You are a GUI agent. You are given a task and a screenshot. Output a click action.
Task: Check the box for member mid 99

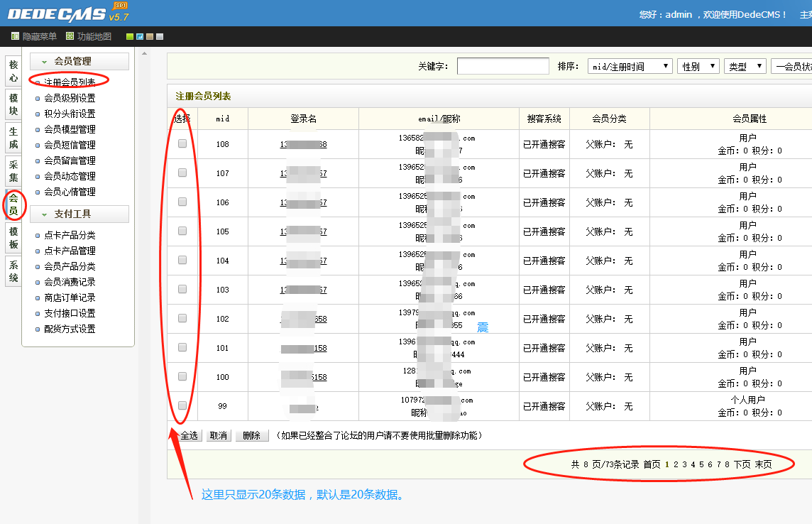[x=182, y=405]
